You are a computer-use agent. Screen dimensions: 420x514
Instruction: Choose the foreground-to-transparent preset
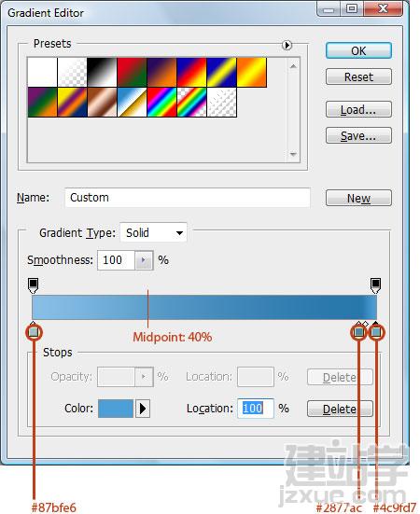(72, 72)
